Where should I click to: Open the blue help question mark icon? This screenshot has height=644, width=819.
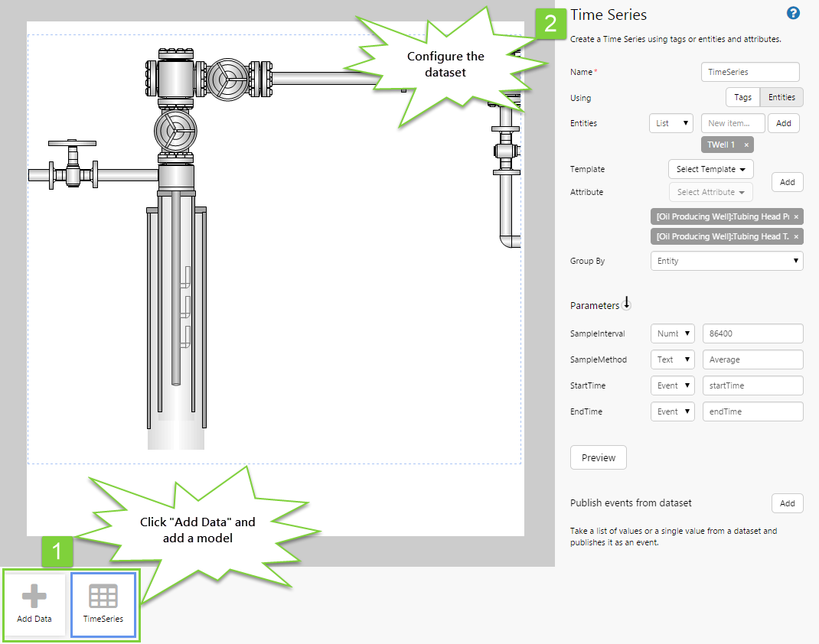[793, 13]
